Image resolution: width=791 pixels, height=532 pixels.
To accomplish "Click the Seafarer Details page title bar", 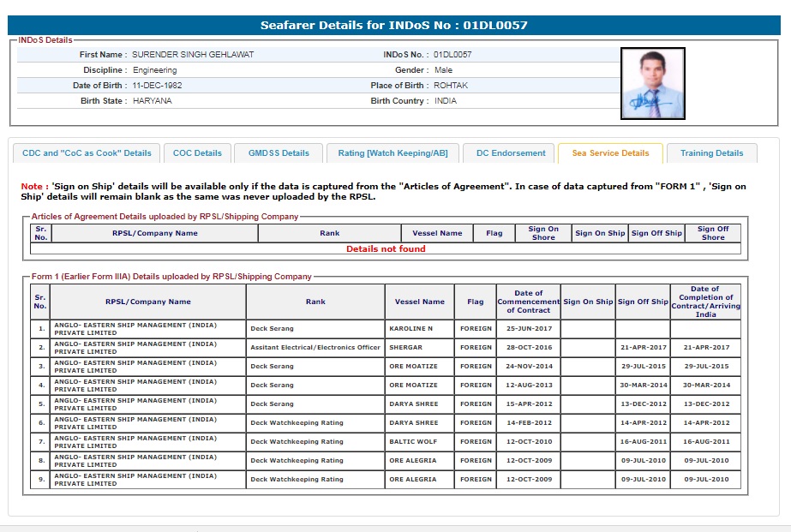I will pyautogui.click(x=394, y=26).
